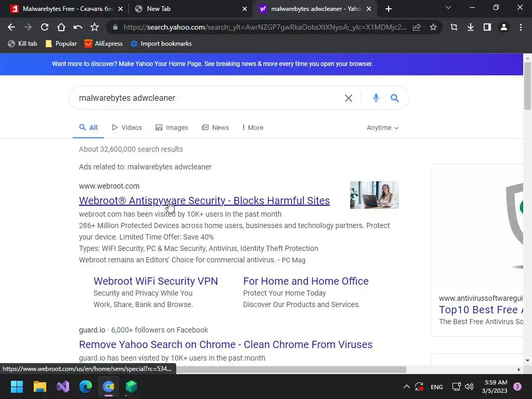Open the Popular bookmarks folder

[61, 44]
